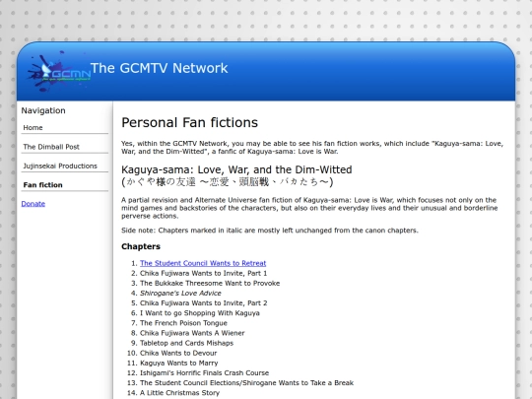Open chapter The Student Council Wants to Retreat
The width and height of the screenshot is (532, 399).
(203, 263)
